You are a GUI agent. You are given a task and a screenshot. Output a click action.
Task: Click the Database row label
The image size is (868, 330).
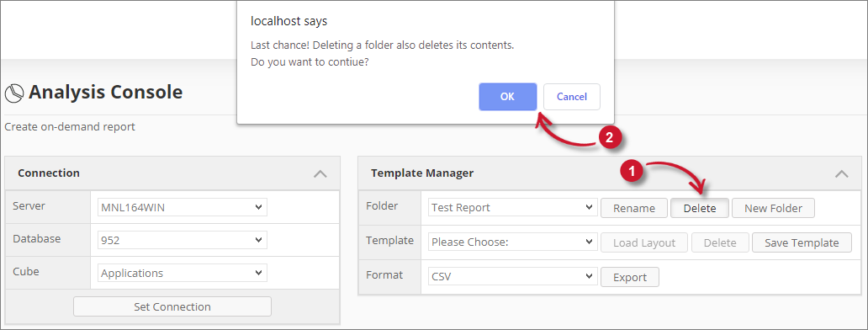point(36,238)
